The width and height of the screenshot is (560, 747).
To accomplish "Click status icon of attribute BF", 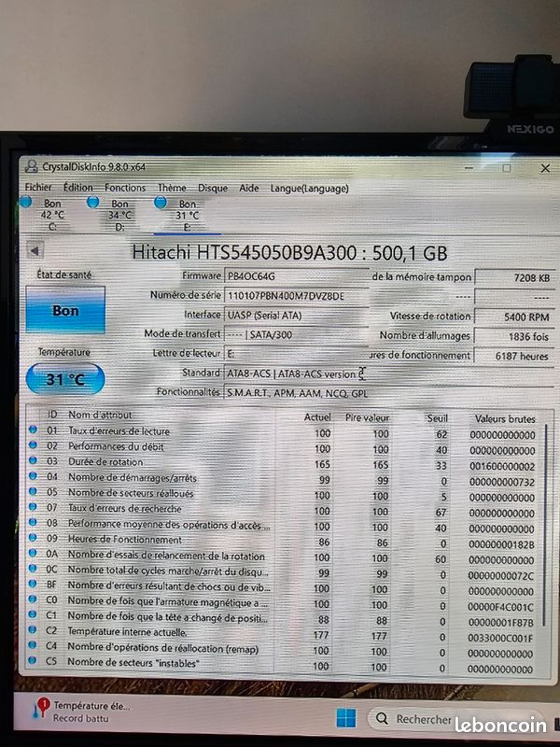I will click(33, 584).
